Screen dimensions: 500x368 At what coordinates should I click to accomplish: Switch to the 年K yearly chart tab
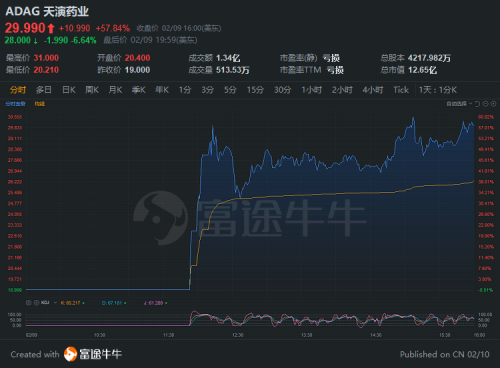click(162, 90)
